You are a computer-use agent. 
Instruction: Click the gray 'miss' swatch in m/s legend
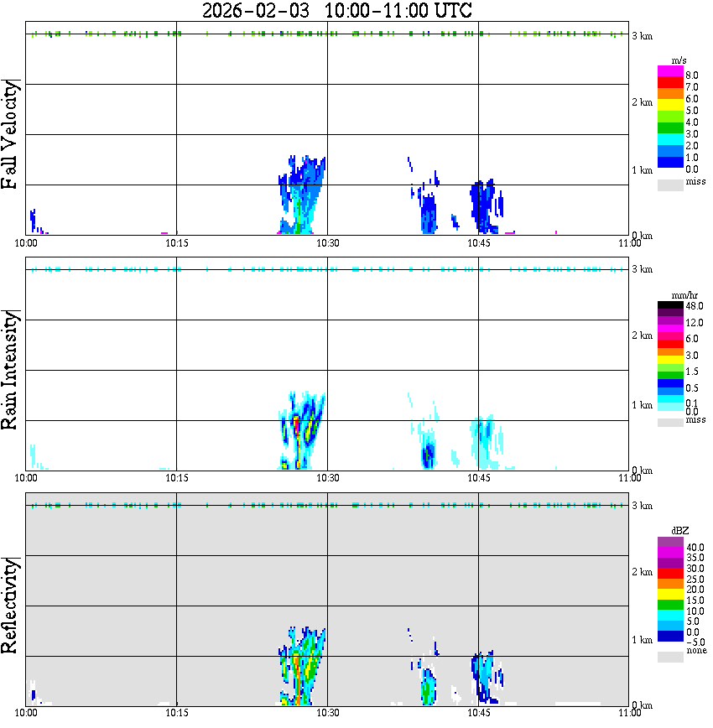coord(670,185)
